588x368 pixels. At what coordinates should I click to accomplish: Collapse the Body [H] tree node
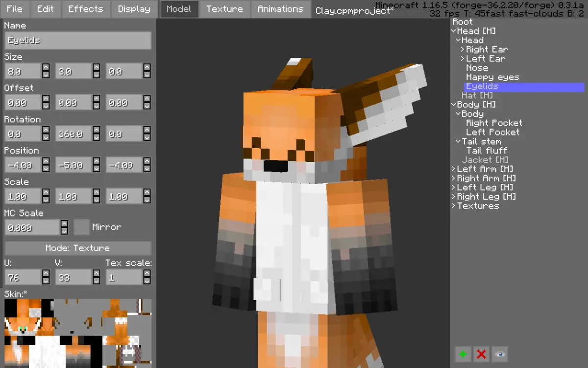[x=454, y=105]
